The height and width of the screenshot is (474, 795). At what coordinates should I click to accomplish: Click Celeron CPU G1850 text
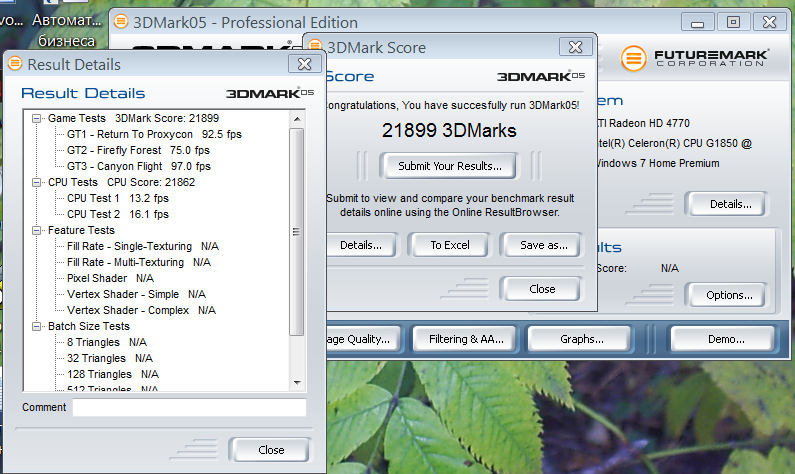tap(674, 143)
